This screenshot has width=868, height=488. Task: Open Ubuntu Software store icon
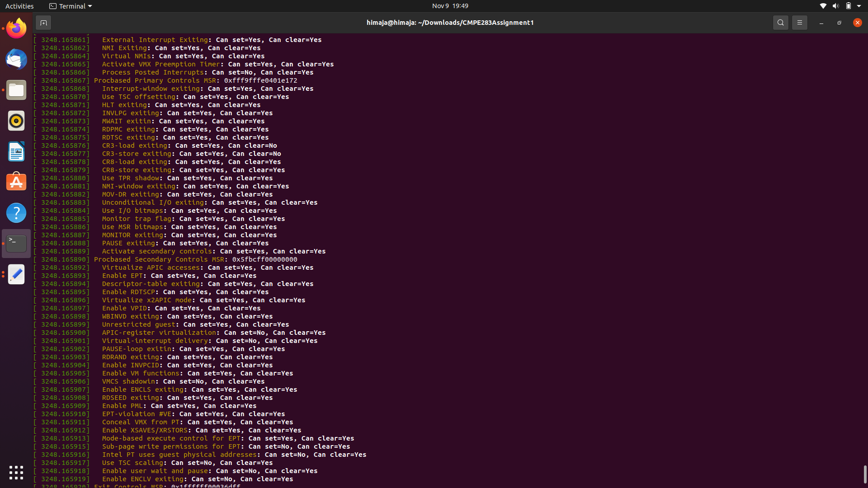[16, 182]
